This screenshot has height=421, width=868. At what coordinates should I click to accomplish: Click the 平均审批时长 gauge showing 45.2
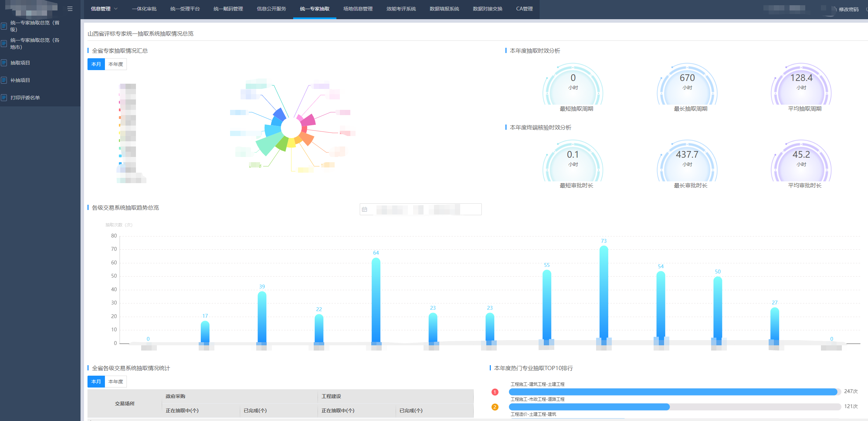tap(801, 161)
